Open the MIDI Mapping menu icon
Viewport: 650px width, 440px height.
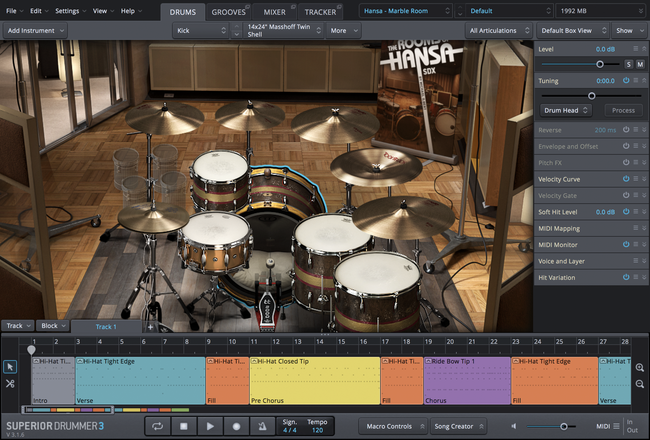click(x=635, y=228)
